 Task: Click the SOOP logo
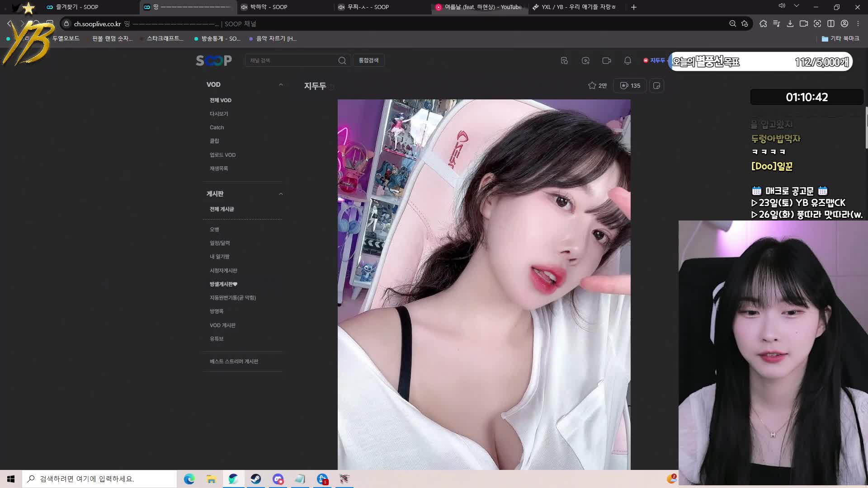213,61
